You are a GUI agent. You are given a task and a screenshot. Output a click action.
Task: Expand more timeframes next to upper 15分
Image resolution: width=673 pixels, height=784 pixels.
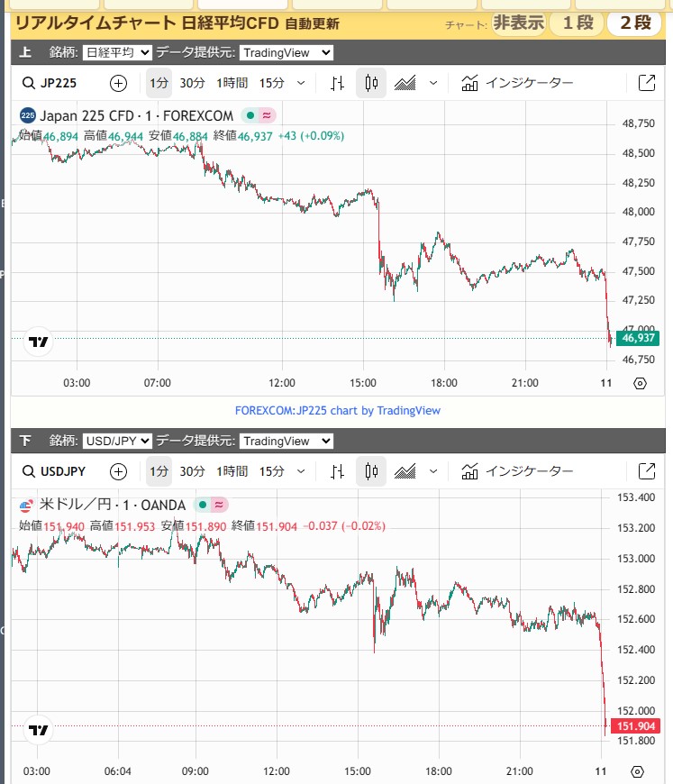(x=300, y=84)
